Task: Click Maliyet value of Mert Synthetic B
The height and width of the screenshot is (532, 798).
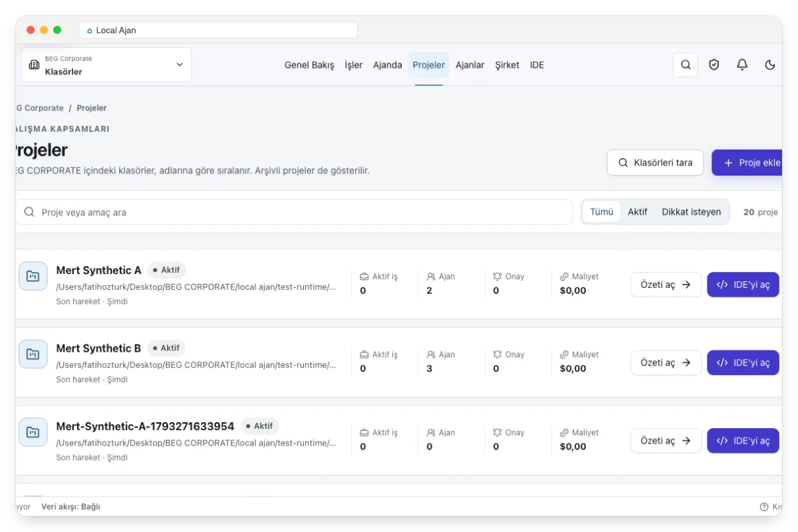Action: [573, 368]
